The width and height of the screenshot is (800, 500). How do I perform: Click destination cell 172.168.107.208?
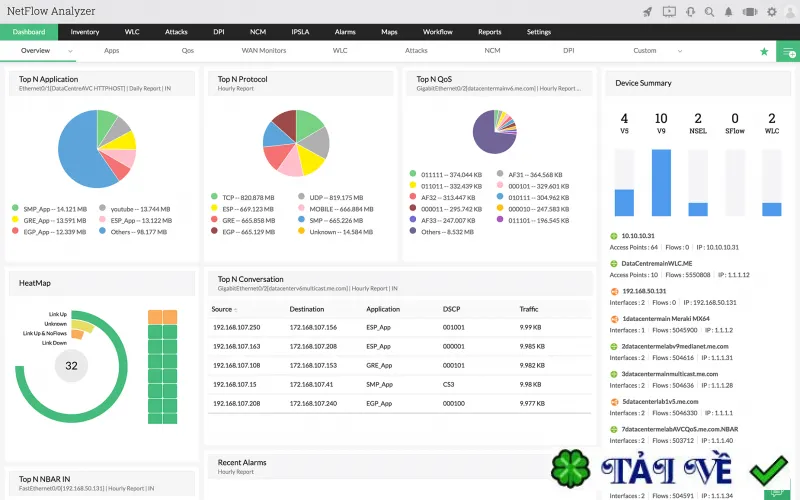pyautogui.click(x=313, y=346)
